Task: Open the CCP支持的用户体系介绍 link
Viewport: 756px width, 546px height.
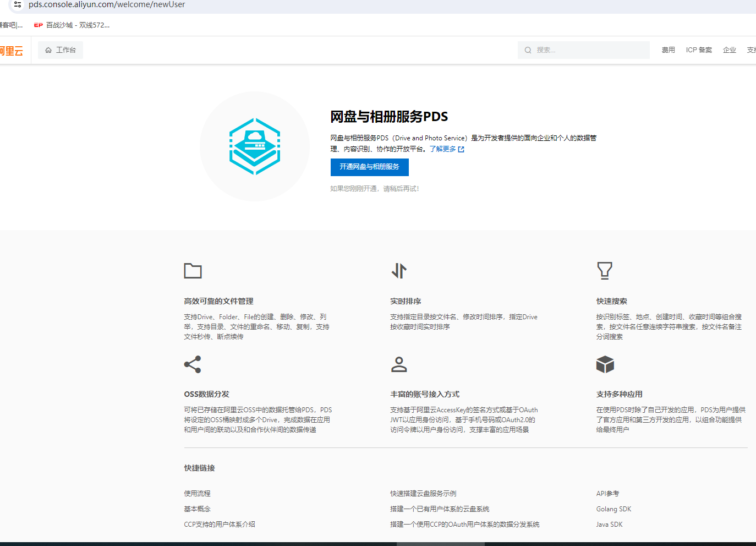Action: click(220, 525)
